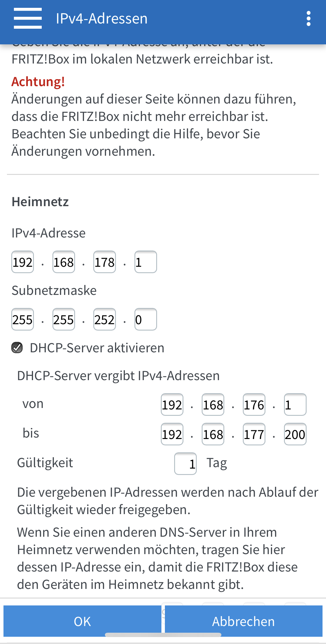Viewport: 326px width, 644px height.
Task: Select the Gültigkeit days input field
Action: click(185, 464)
